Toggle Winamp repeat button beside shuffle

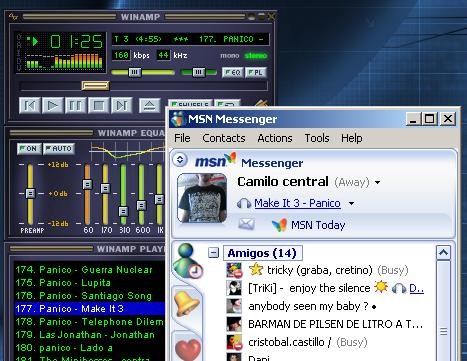(227, 103)
